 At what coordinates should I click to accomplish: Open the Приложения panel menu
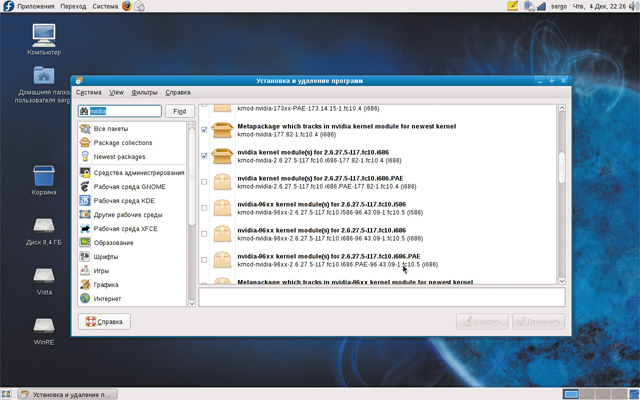tap(36, 6)
